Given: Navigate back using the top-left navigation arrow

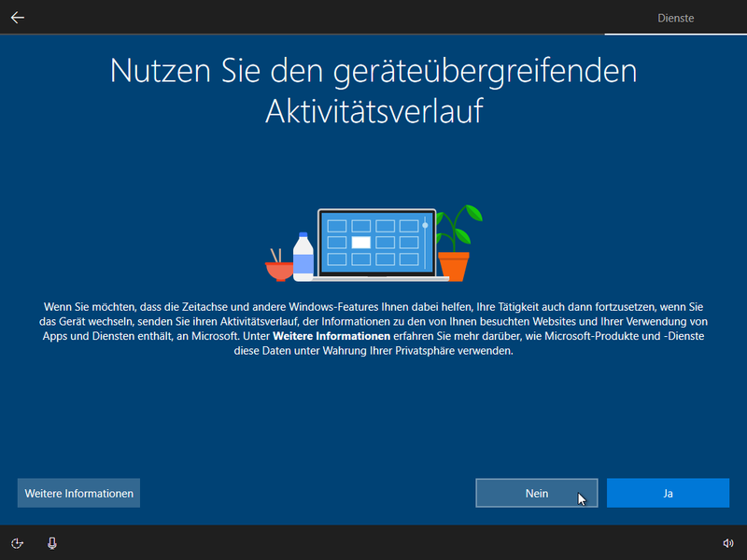Looking at the screenshot, I should coord(17,17).
